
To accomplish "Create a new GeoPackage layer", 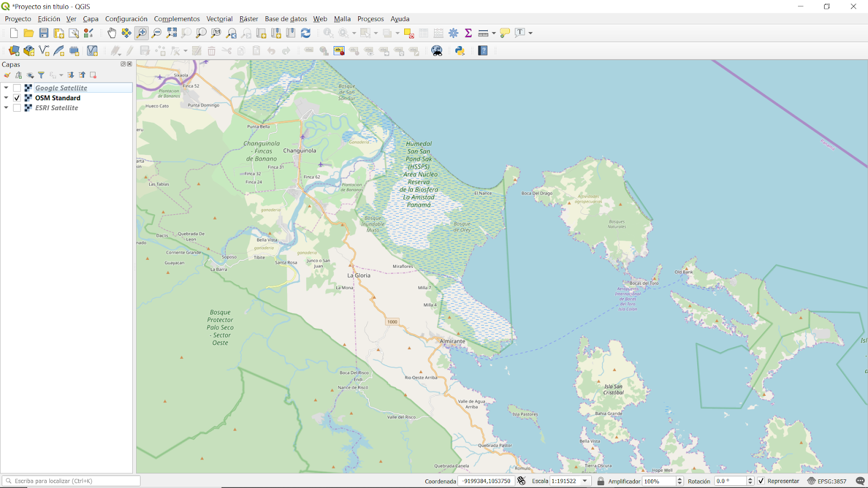I will (x=28, y=50).
